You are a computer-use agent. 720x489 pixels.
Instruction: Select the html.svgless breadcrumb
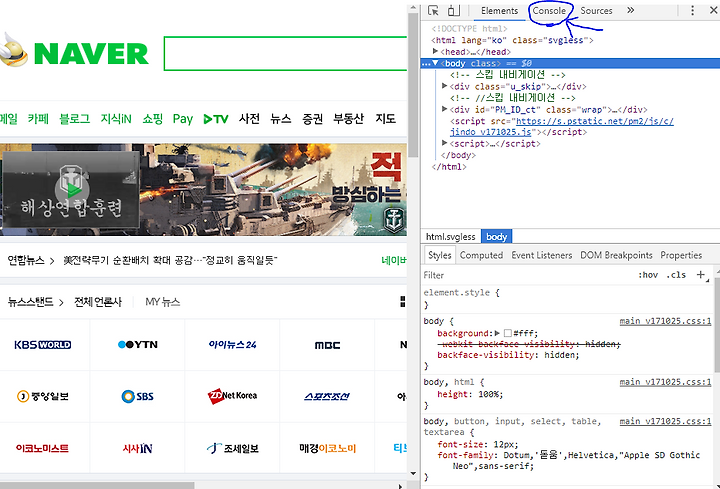(x=450, y=236)
